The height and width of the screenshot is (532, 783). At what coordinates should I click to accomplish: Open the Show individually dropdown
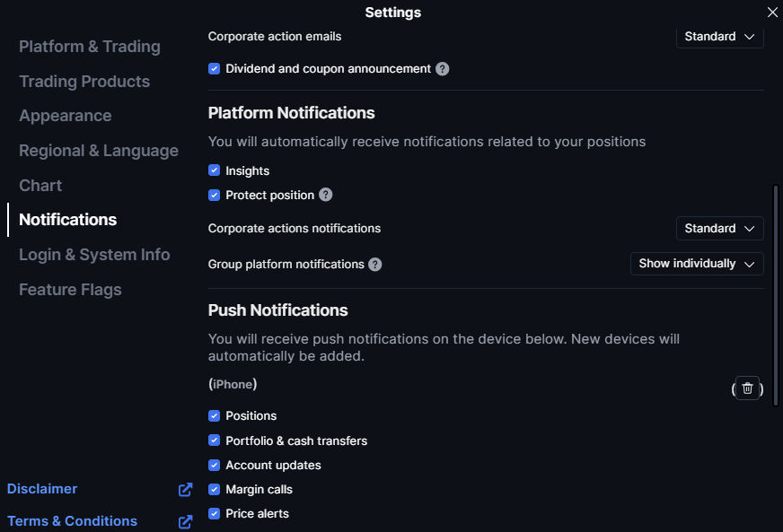pyautogui.click(x=697, y=264)
